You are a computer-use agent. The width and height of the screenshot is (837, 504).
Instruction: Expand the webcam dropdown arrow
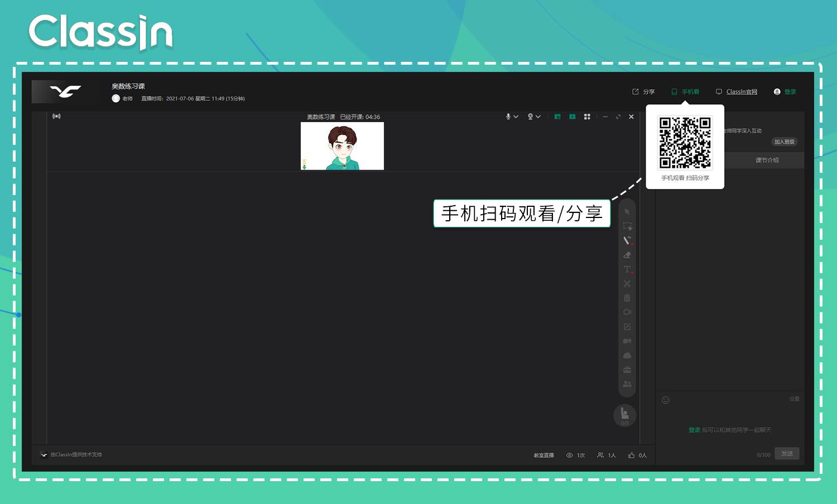coord(538,117)
